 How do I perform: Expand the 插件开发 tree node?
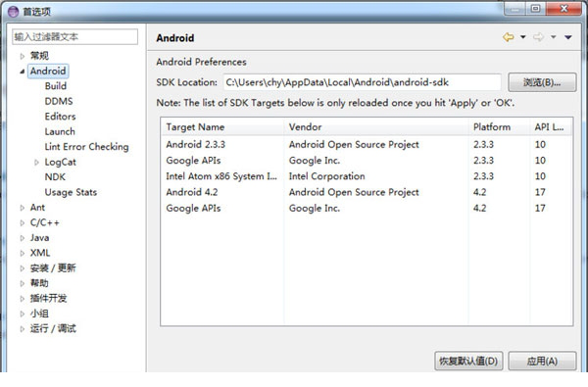(x=23, y=299)
